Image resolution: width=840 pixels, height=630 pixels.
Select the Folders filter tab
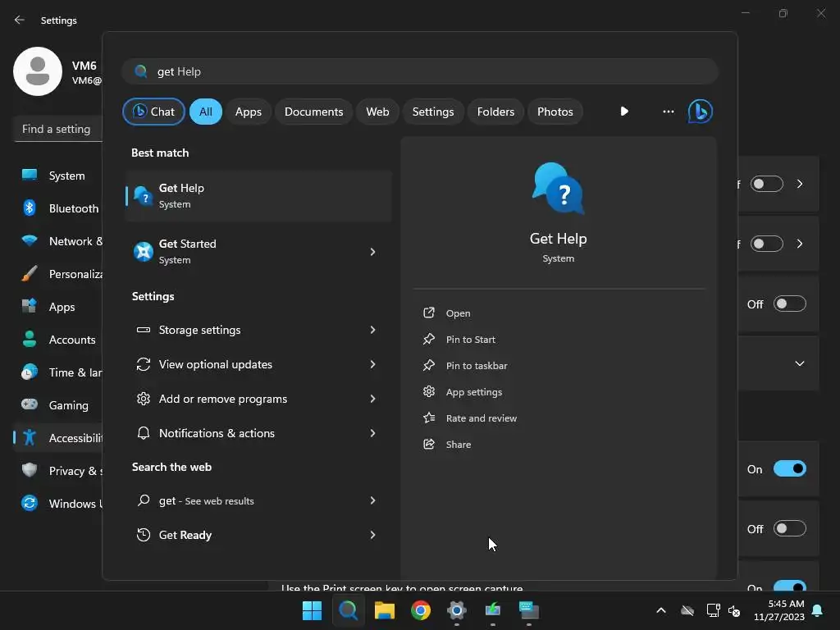[x=495, y=112]
